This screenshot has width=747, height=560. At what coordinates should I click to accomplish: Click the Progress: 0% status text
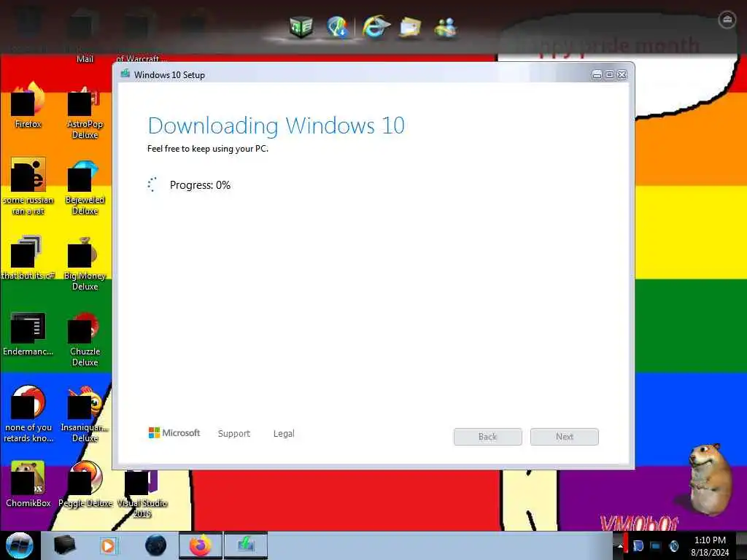[x=200, y=185]
